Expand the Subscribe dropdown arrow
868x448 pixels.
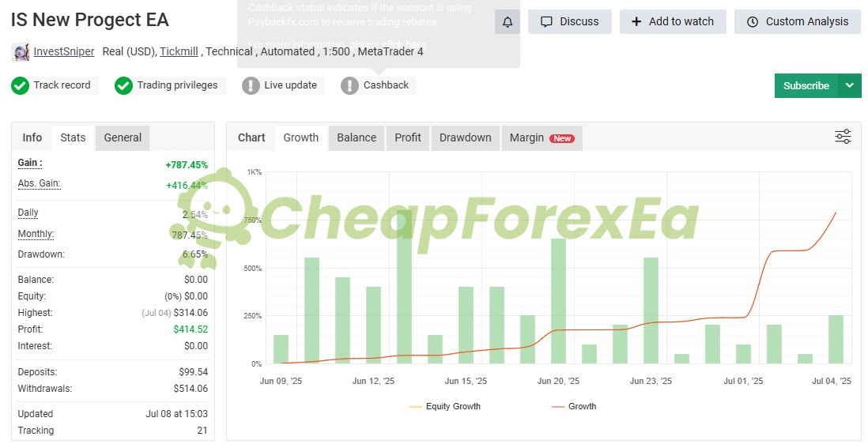850,85
